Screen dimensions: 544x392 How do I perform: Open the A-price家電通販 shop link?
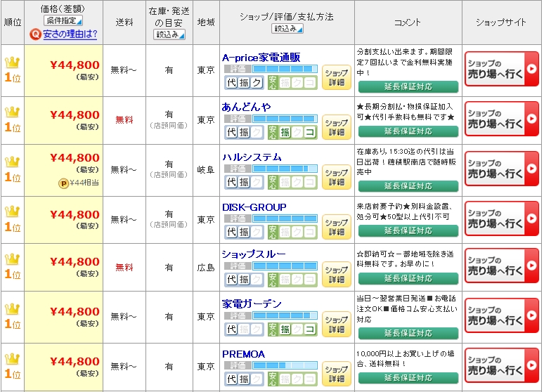click(261, 58)
